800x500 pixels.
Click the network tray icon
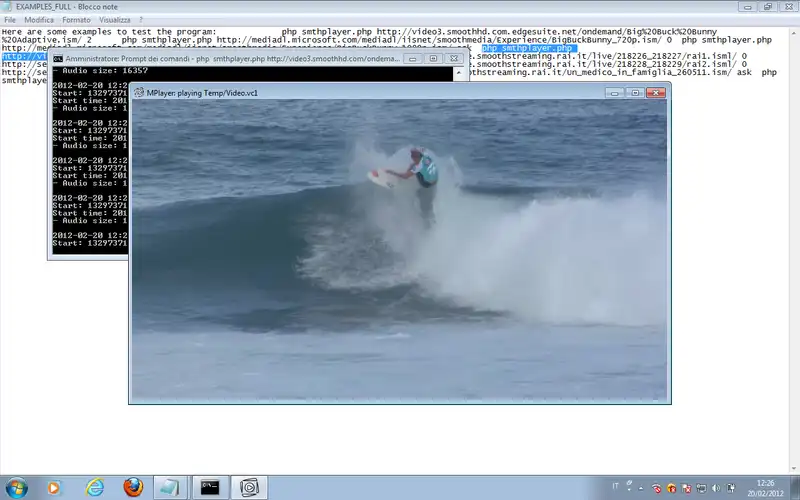coord(702,488)
